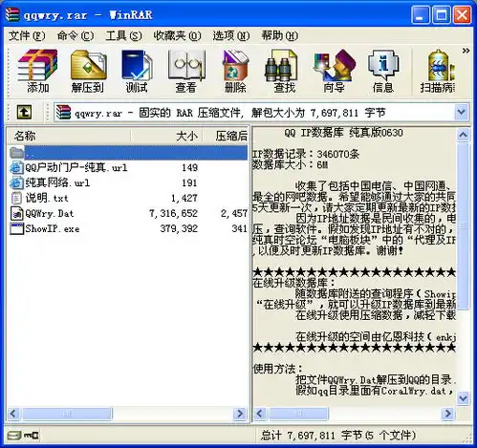This screenshot has width=477, height=448.
Task: Click comment line '数据库大小：6M'
Action: (x=290, y=165)
